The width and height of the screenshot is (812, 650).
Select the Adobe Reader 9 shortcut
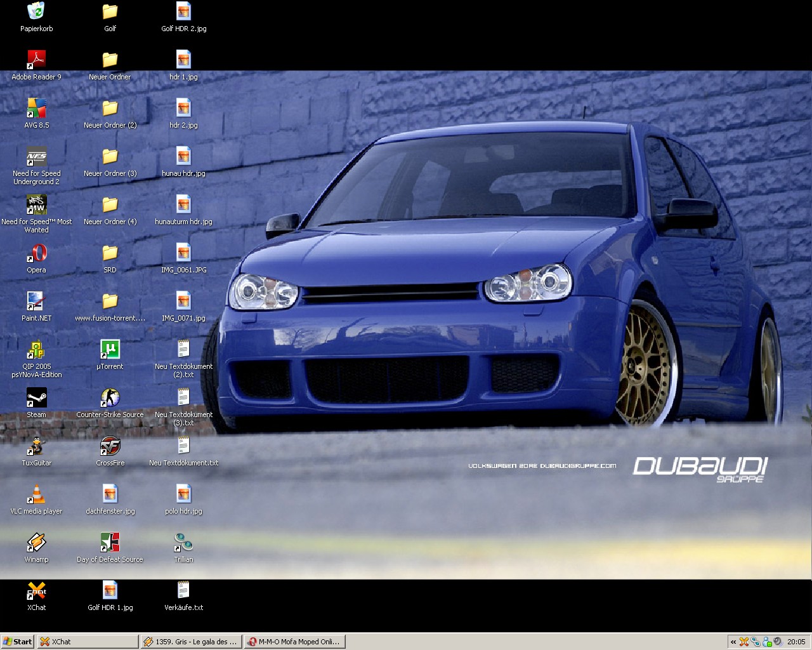[x=36, y=60]
